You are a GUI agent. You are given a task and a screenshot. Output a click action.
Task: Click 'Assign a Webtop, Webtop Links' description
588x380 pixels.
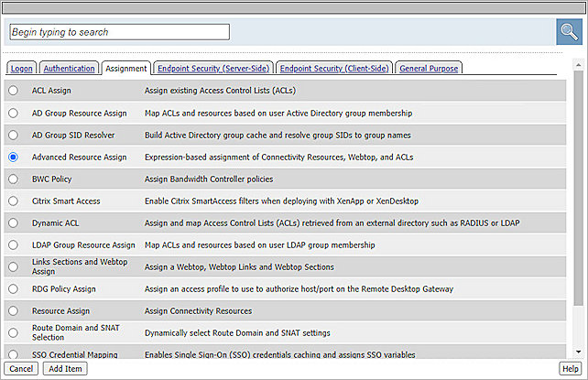click(239, 266)
